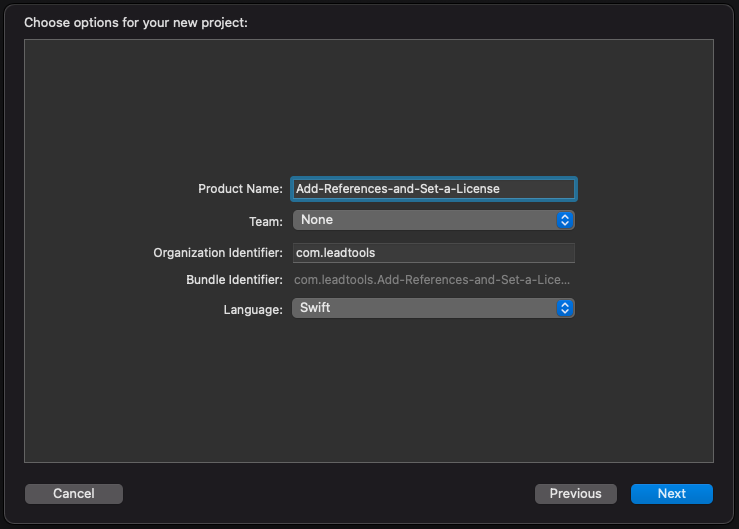Click the "Organization Identifier:" label
This screenshot has width=739, height=529.
pyautogui.click(x=218, y=253)
